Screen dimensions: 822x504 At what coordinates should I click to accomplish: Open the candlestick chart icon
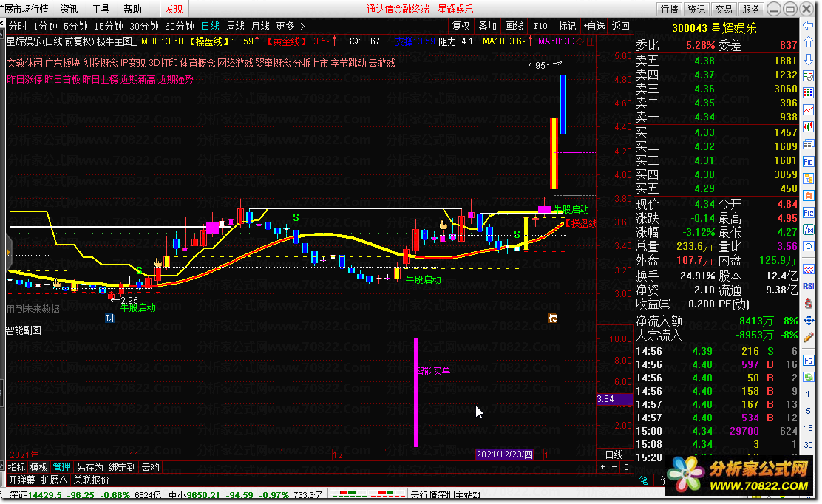[x=808, y=127]
